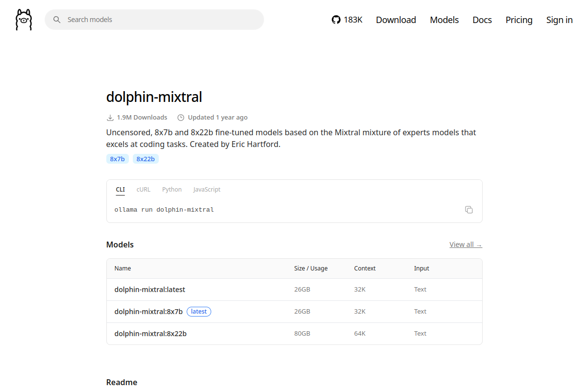The width and height of the screenshot is (588, 392).
Task: Open the GitHub 183K link
Action: point(347,20)
